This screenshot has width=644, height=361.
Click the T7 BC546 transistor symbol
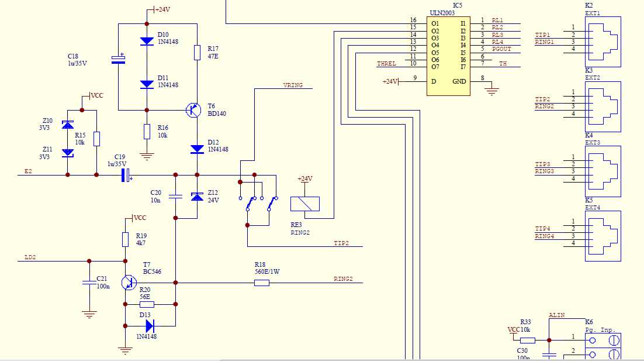click(x=129, y=283)
